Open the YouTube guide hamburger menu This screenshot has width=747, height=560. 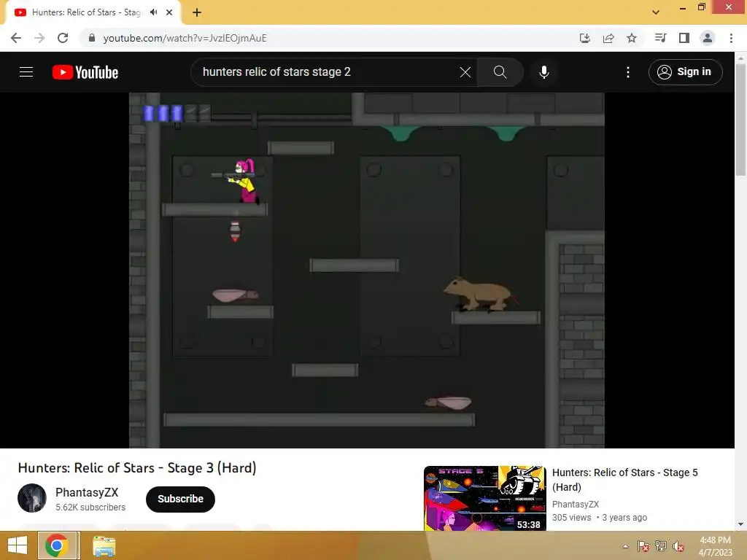click(26, 72)
